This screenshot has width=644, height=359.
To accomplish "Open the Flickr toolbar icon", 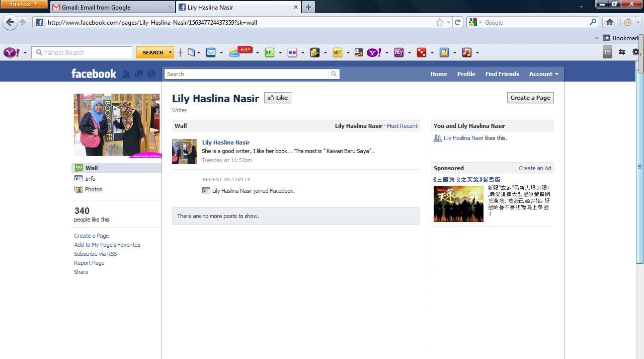I will click(292, 52).
